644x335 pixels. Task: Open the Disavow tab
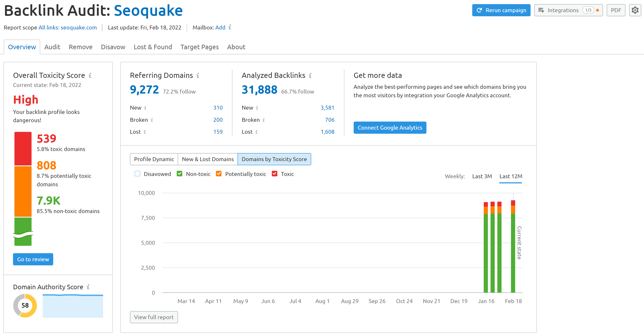pos(113,47)
